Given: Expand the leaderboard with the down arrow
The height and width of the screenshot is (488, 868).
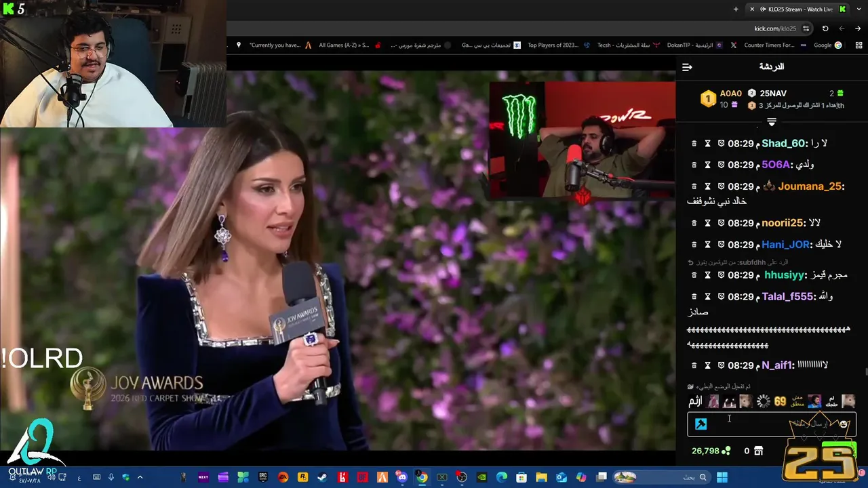Looking at the screenshot, I should point(771,122).
